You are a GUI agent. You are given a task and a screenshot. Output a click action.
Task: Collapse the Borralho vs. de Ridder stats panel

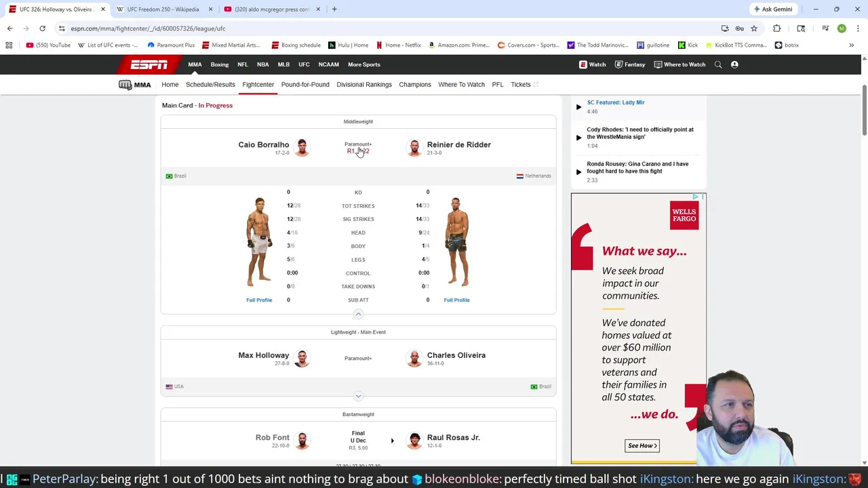pos(358,314)
